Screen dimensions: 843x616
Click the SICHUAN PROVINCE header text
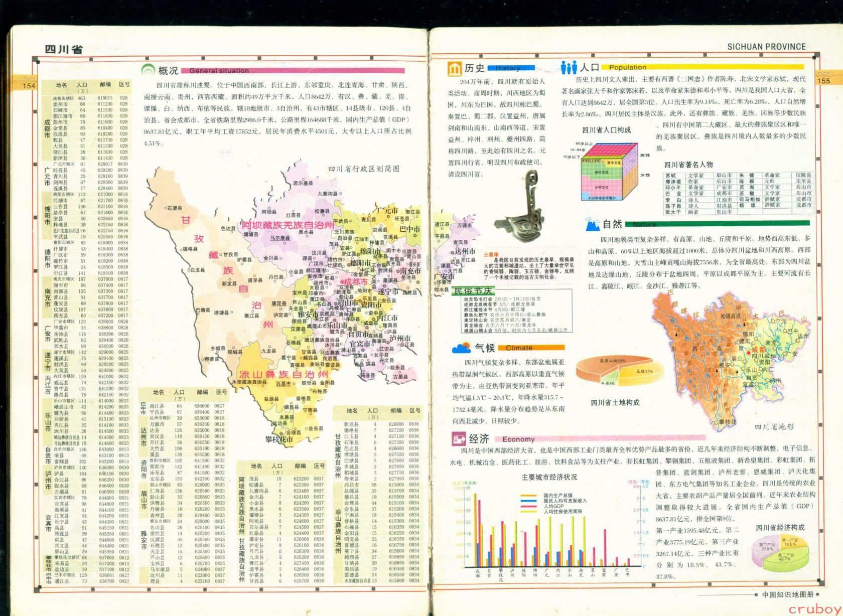pos(766,47)
